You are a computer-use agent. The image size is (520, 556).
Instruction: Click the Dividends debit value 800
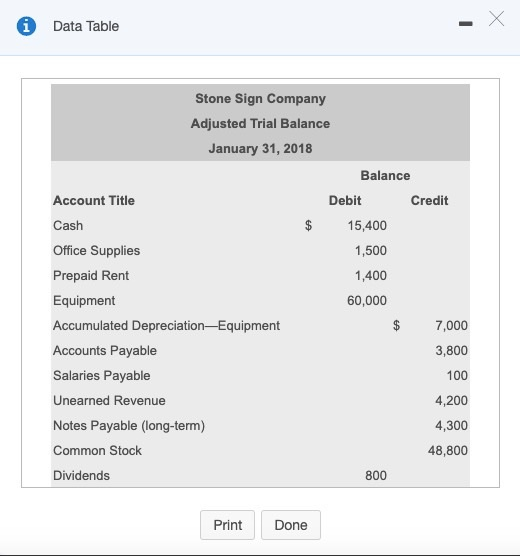(x=376, y=476)
